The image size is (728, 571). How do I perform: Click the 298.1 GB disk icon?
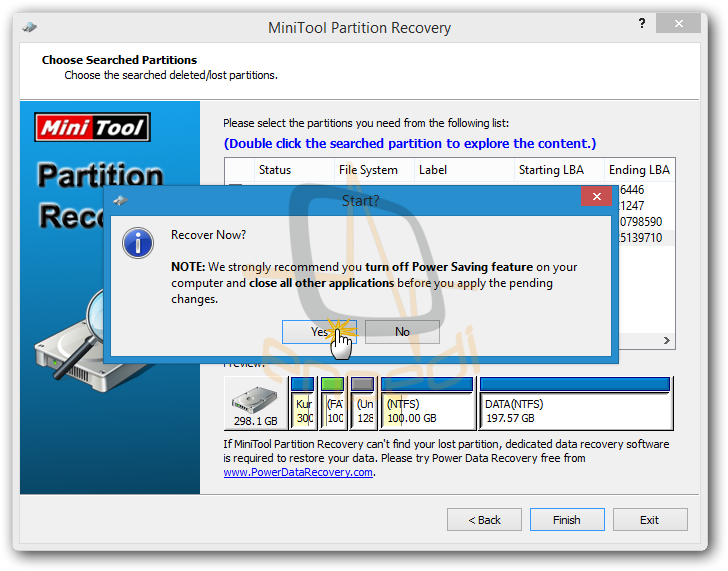coord(255,404)
